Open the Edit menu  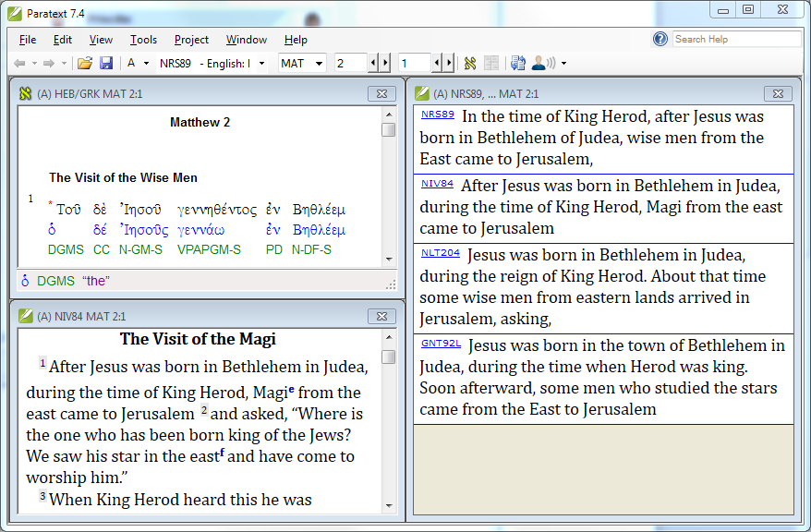pos(63,40)
